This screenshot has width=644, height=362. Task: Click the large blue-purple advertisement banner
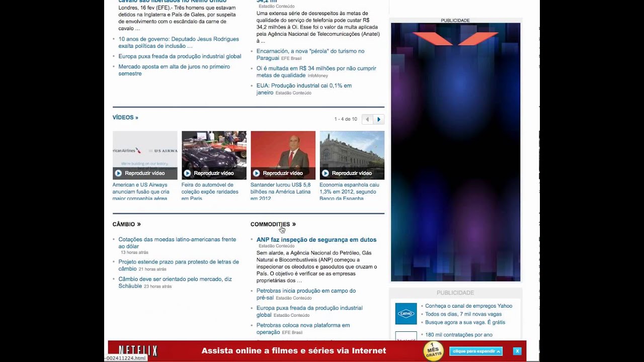455,152
